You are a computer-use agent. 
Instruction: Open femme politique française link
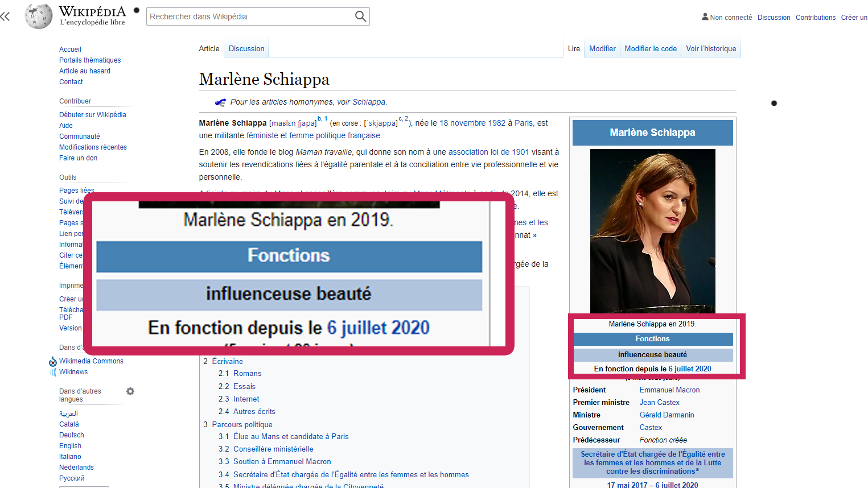(335, 135)
